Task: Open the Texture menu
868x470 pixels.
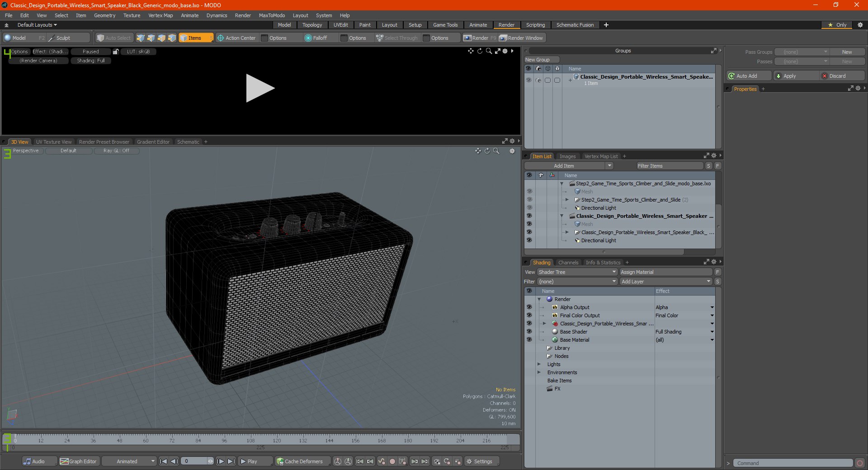Action: click(132, 15)
